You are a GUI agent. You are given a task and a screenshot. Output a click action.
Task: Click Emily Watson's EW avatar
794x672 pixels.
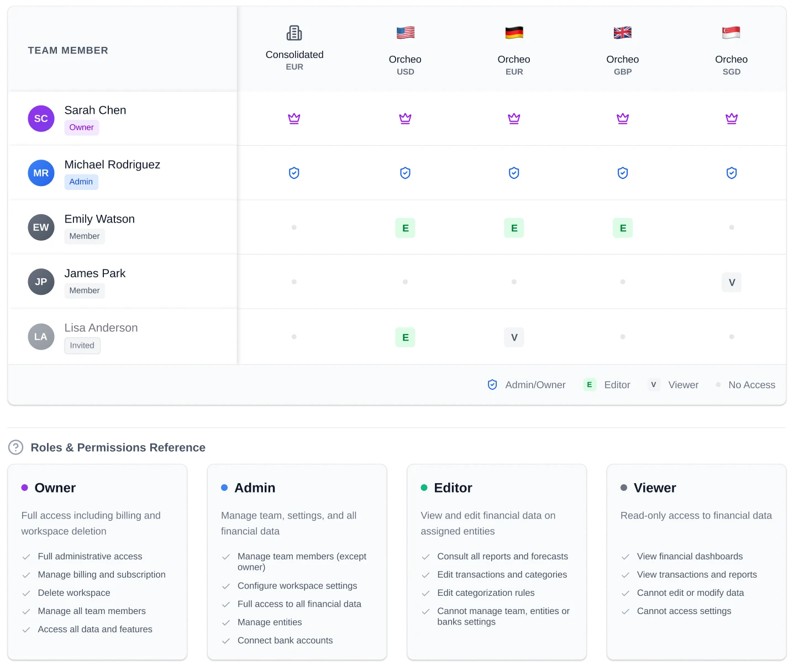click(41, 227)
